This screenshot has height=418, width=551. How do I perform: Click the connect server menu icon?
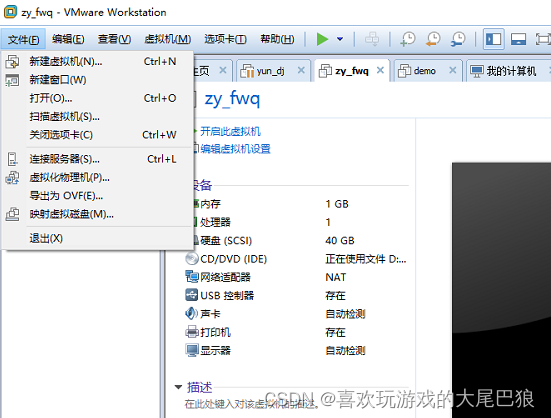[x=13, y=159]
